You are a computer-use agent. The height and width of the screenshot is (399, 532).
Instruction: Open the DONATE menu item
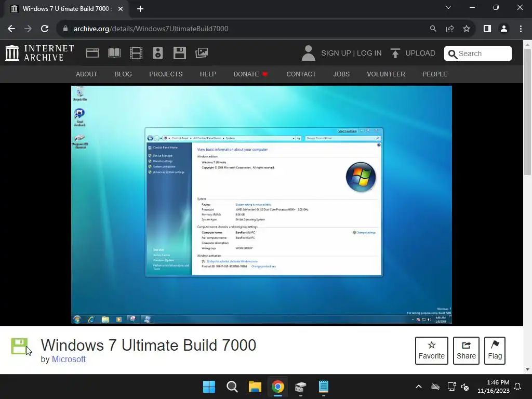(x=250, y=74)
